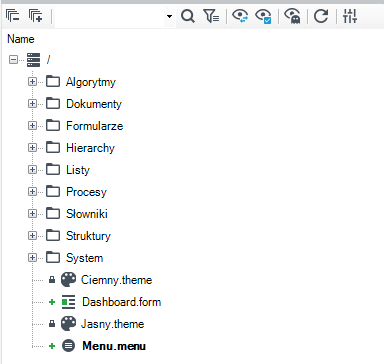Viewport: 384px width, 364px height.
Task: Click the Formularze folder icon
Action: 53,125
